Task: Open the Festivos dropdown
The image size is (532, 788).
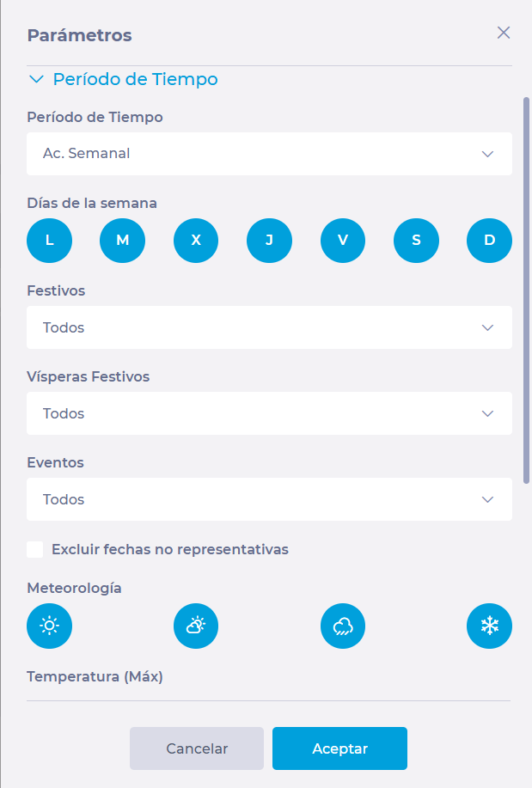Action: point(269,327)
